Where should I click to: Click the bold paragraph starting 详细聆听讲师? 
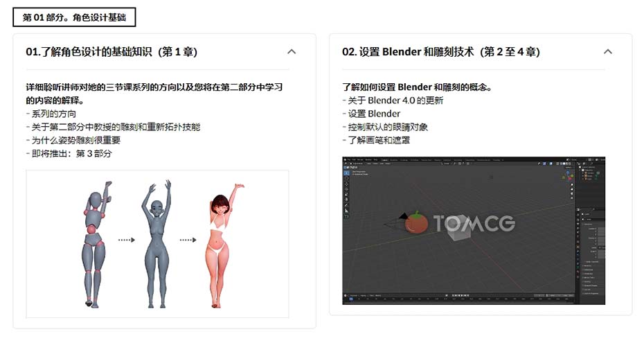click(x=154, y=94)
